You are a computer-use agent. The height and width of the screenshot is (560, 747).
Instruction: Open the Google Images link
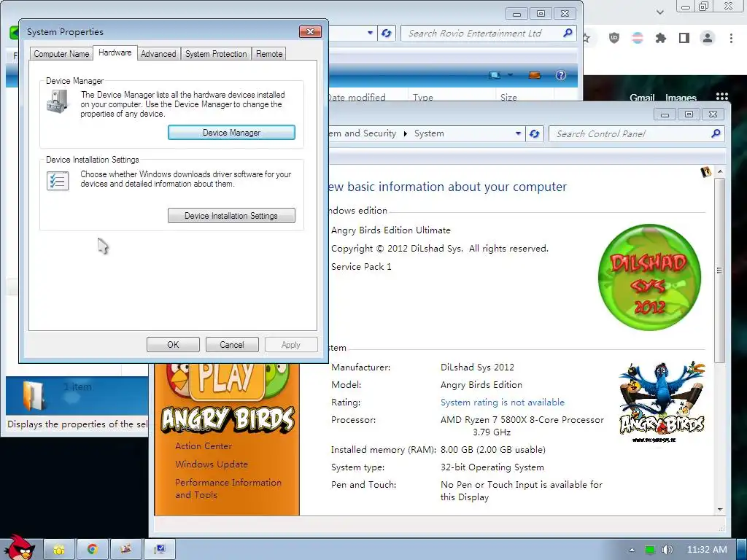tap(681, 97)
